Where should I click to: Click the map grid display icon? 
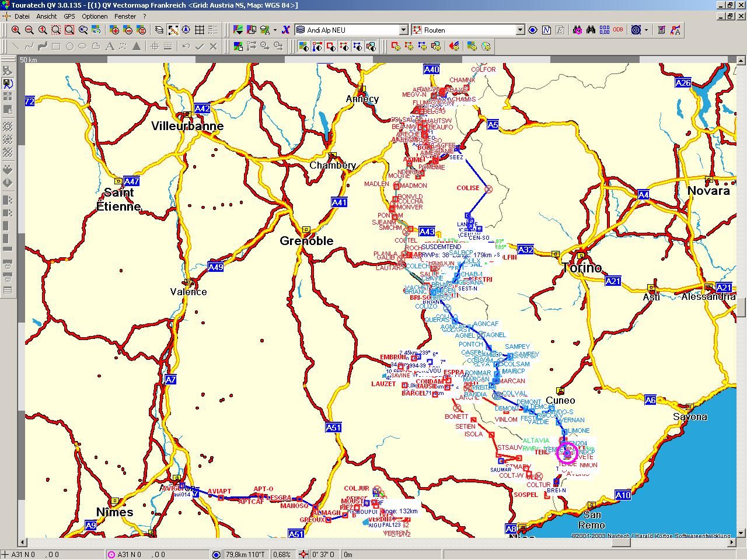(x=200, y=30)
